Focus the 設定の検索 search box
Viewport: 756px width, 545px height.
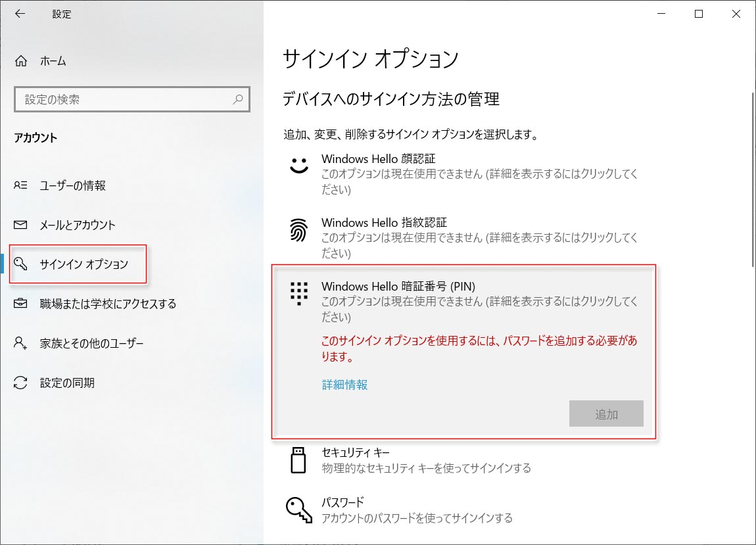[132, 99]
